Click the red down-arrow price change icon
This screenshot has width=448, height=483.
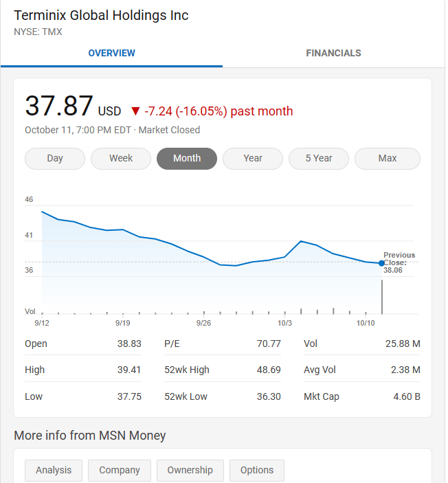pos(135,111)
